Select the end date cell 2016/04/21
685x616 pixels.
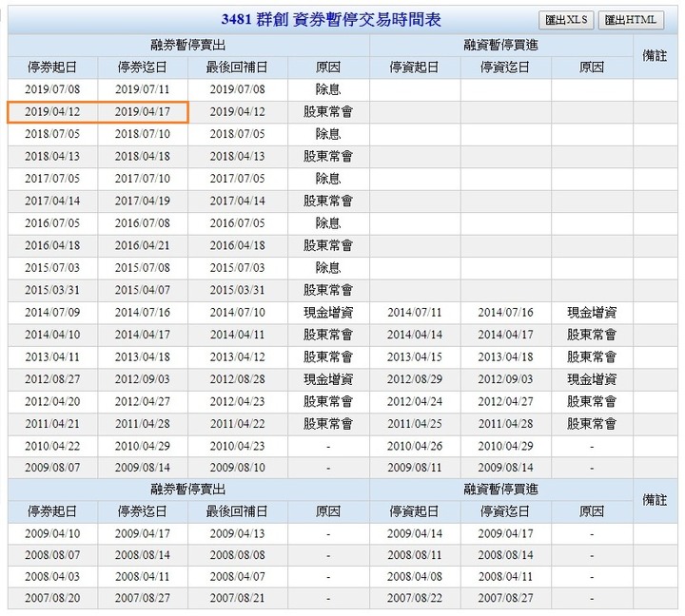tap(143, 245)
